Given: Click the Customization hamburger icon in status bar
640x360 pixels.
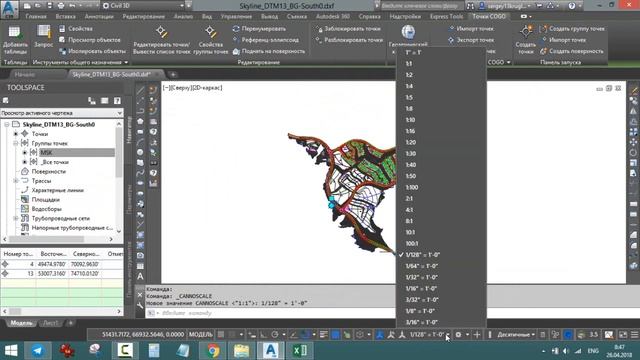Looking at the screenshot, I should [634, 335].
